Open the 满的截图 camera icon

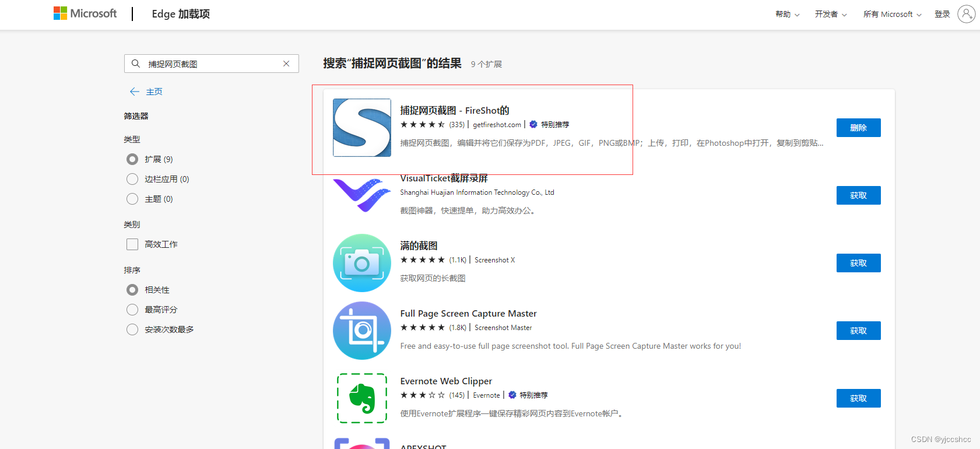click(x=362, y=263)
